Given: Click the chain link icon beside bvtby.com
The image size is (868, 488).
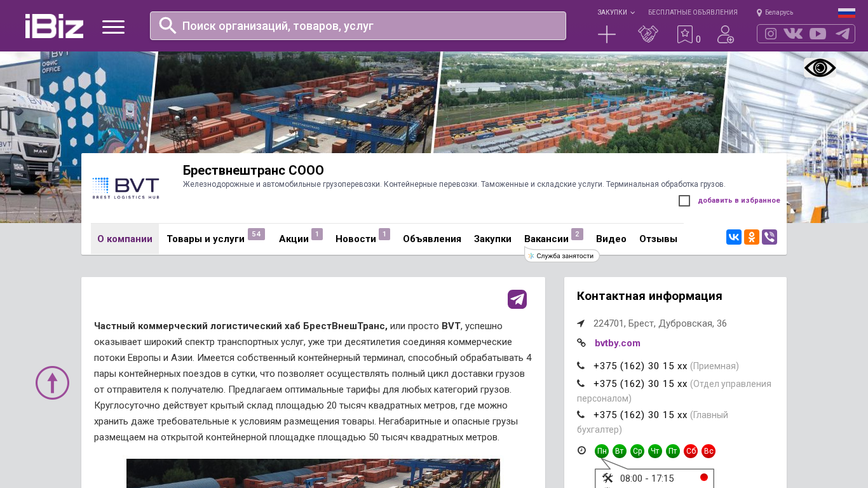Looking at the screenshot, I should click(x=581, y=342).
